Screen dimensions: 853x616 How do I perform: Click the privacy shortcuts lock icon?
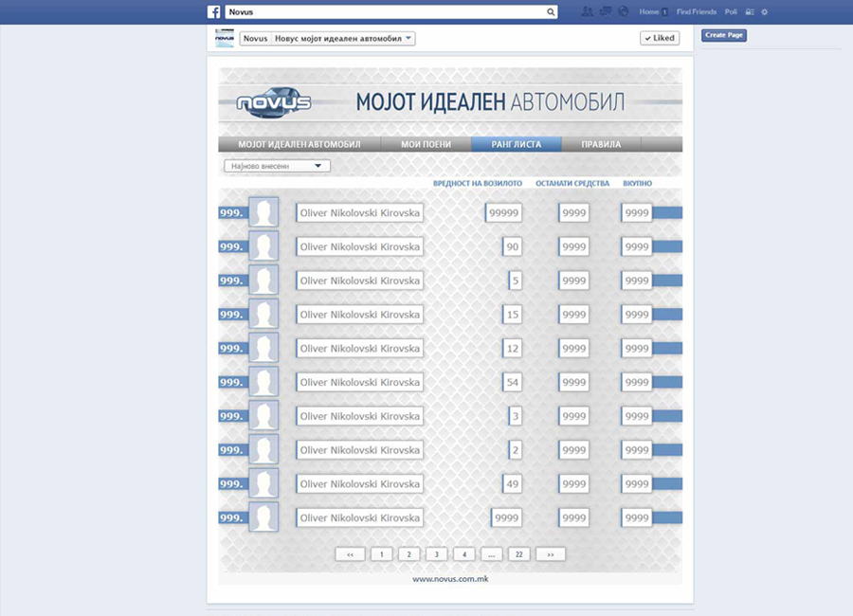[750, 12]
